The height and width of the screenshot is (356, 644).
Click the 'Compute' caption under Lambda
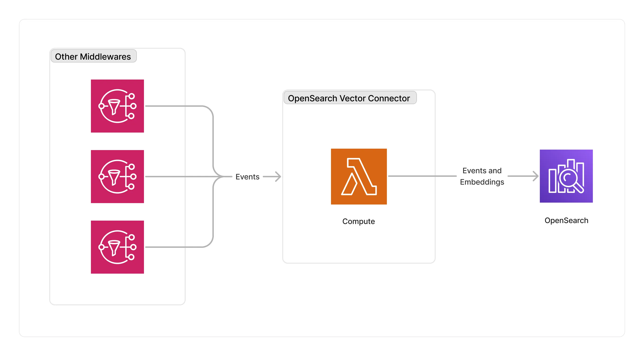click(358, 221)
